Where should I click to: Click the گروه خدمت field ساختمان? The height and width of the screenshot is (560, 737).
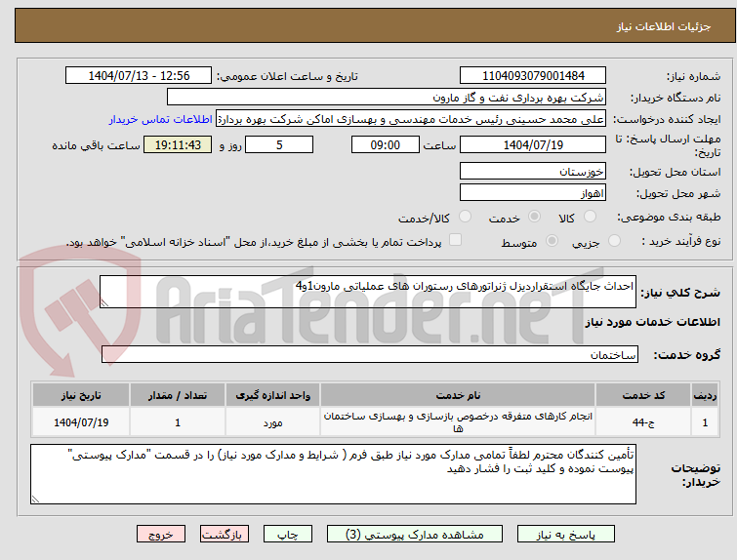(x=369, y=355)
